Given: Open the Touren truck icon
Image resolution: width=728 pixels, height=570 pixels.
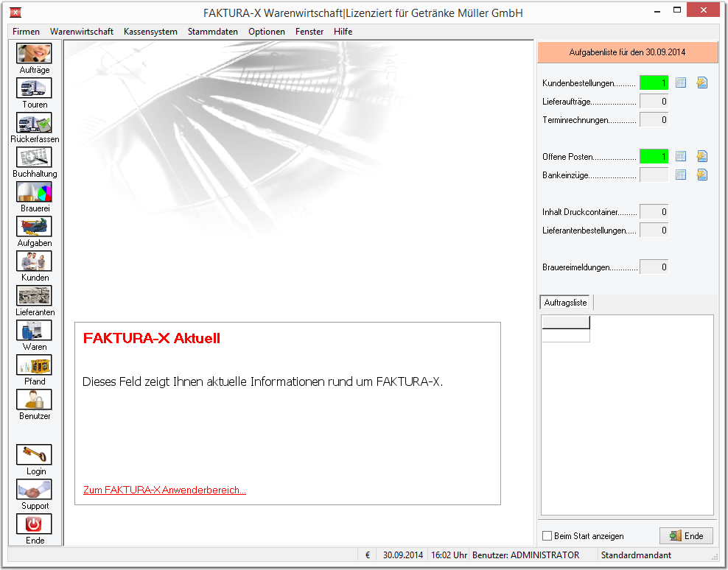Looking at the screenshot, I should tap(34, 88).
